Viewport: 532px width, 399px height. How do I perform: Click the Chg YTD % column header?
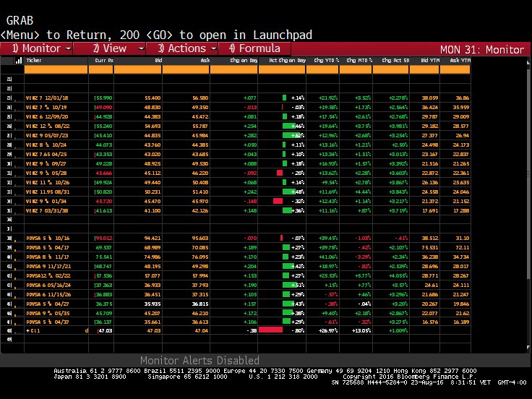coord(327,61)
